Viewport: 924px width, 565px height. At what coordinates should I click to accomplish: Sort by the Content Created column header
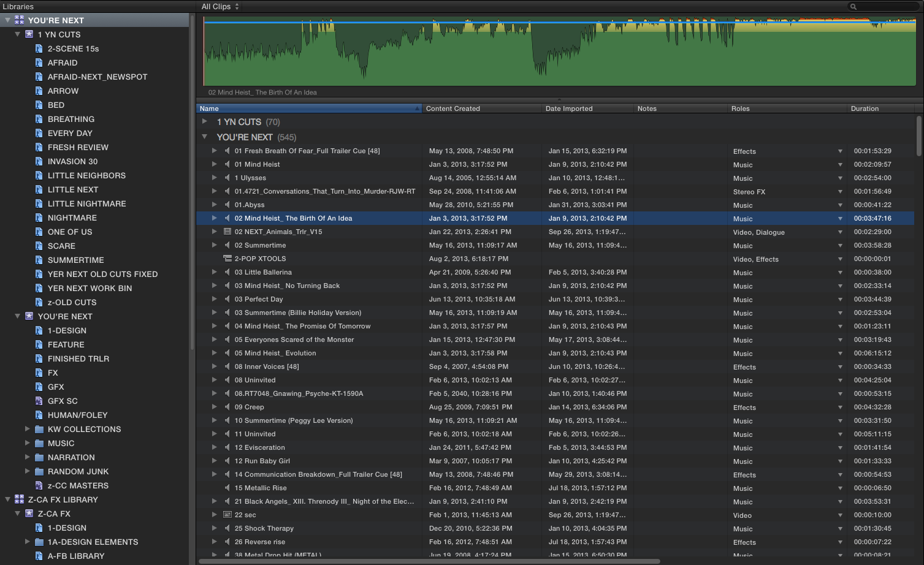point(453,108)
